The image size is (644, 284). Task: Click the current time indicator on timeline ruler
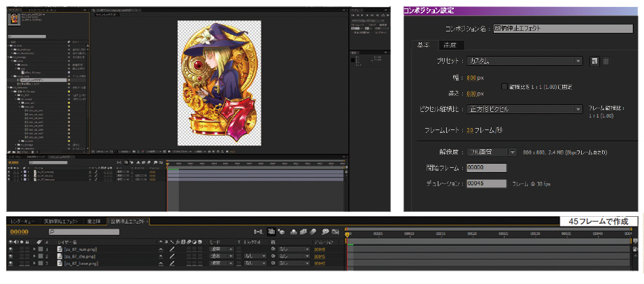click(x=347, y=234)
